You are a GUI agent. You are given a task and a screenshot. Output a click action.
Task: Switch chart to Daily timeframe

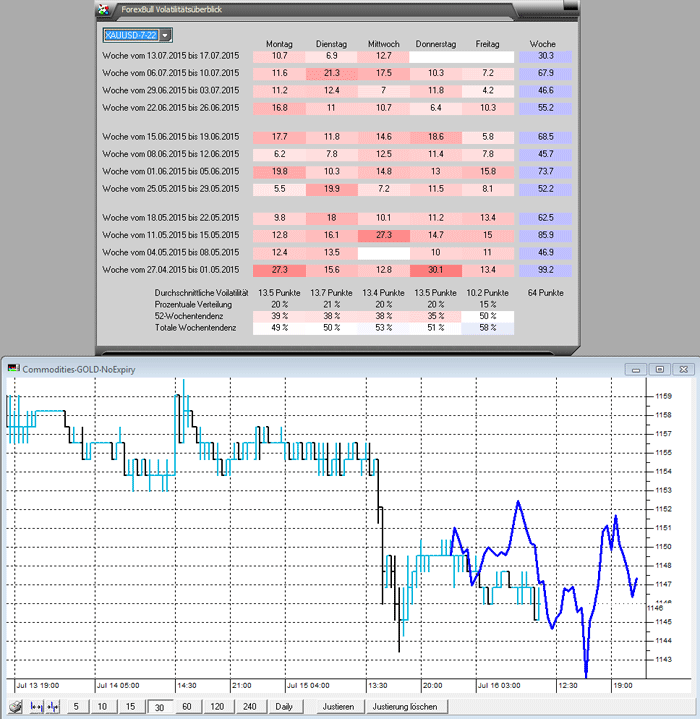(x=284, y=707)
